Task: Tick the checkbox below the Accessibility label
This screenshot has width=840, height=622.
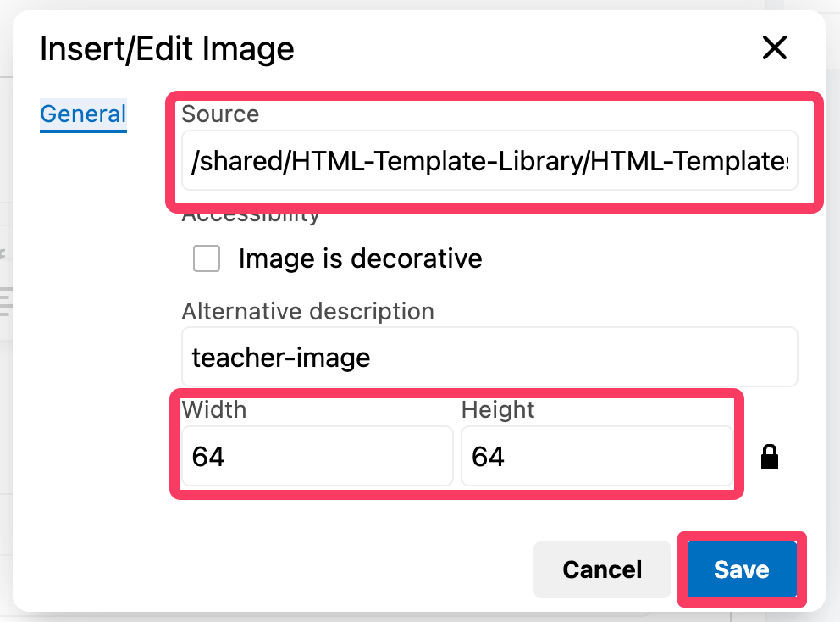Action: tap(206, 258)
